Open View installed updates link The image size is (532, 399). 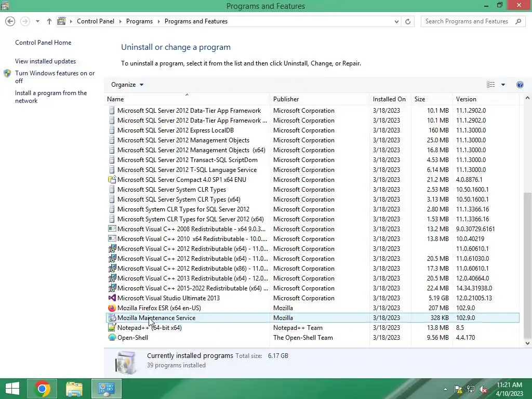pos(46,61)
